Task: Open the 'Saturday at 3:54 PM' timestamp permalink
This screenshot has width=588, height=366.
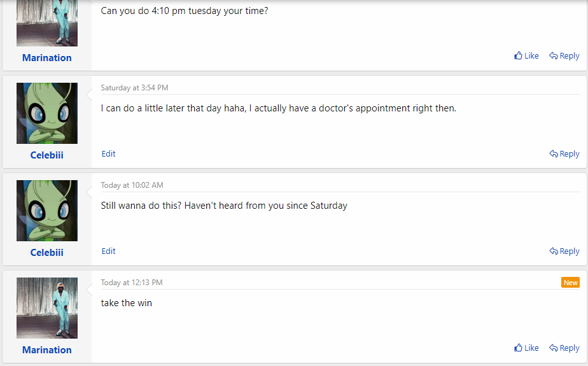Action: 134,88
